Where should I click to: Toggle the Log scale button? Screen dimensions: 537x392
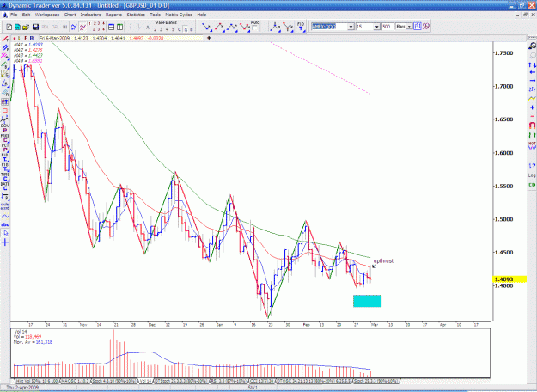coord(532,175)
